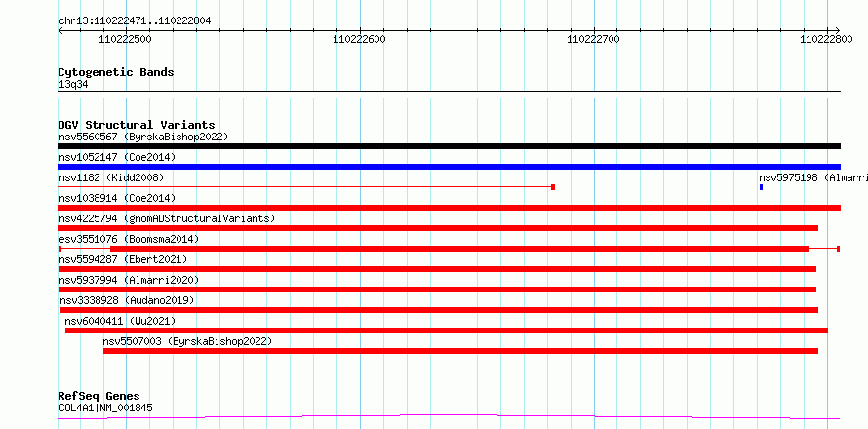Click the magenta COL4A1 gene line
This screenshot has width=868, height=429.
pos(449,416)
